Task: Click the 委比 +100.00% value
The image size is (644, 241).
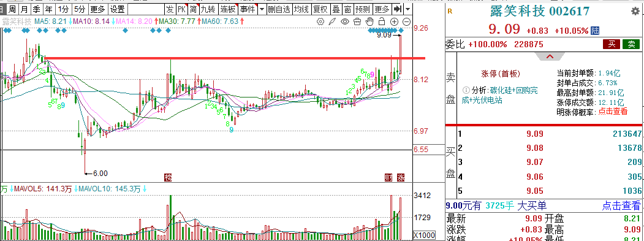Action: 488,44
